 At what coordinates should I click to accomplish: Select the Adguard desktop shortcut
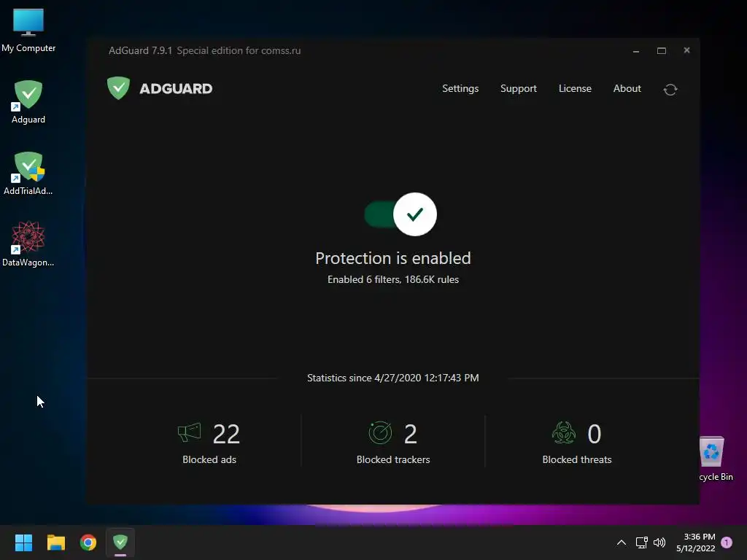[28, 102]
